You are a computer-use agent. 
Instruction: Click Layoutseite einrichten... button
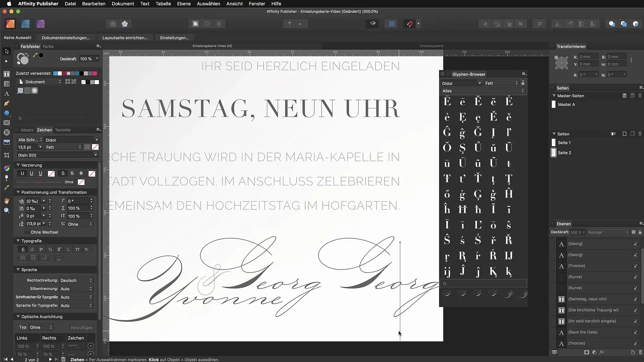coord(125,38)
